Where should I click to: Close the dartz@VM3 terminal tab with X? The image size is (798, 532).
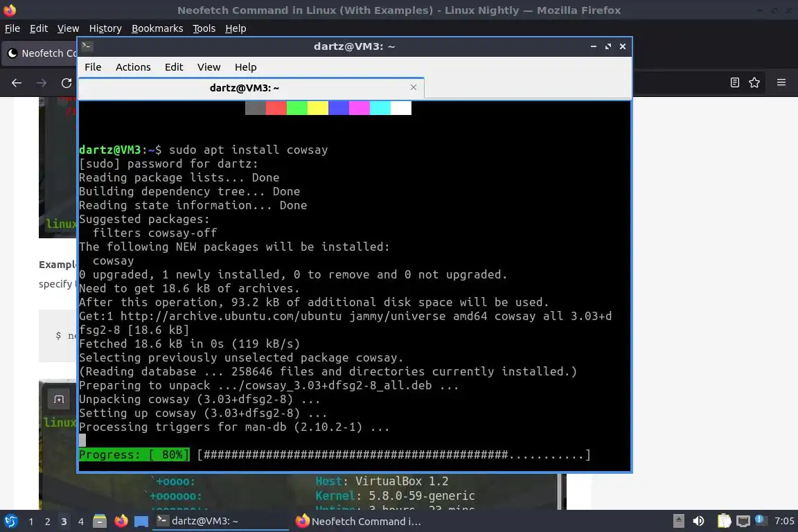point(414,87)
